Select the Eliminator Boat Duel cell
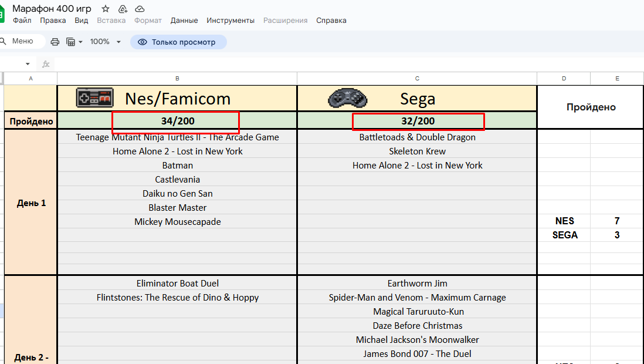The image size is (644, 364). [177, 283]
